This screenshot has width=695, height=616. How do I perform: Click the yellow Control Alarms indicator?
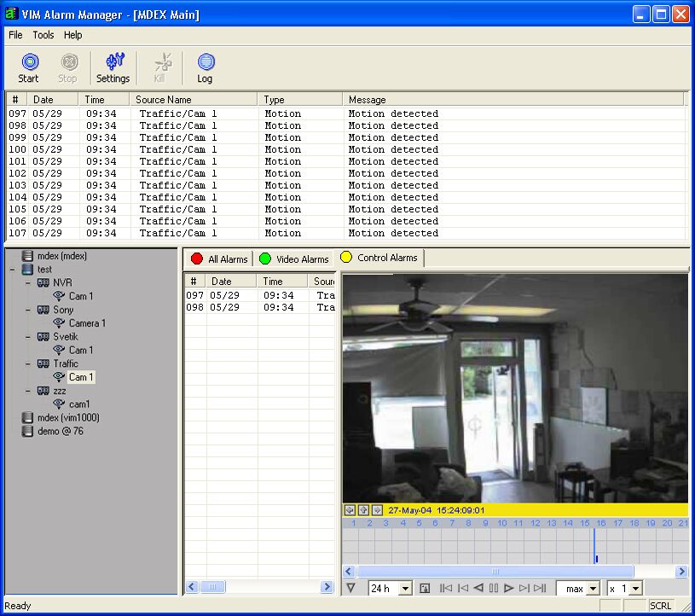point(345,257)
